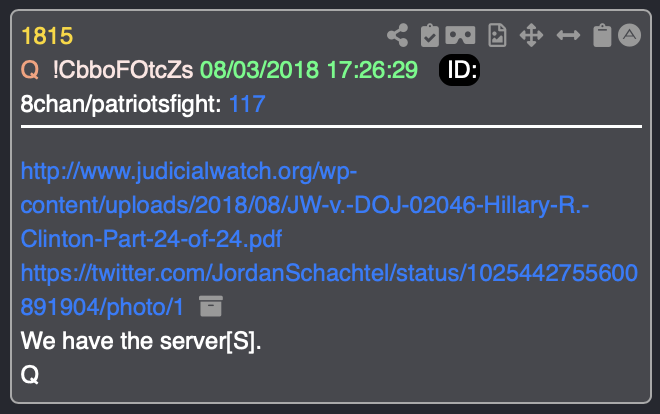Click the yellow post number 1815
This screenshot has width=660, height=414.
point(47,36)
